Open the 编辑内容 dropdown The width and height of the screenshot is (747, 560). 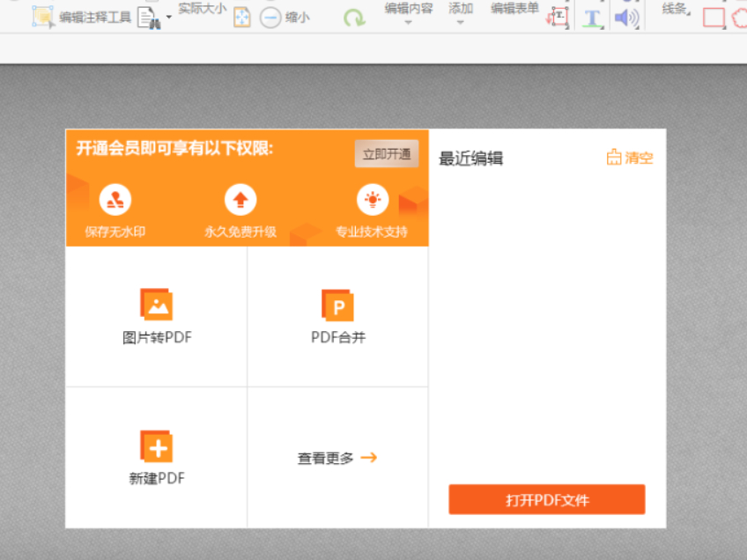click(x=408, y=13)
